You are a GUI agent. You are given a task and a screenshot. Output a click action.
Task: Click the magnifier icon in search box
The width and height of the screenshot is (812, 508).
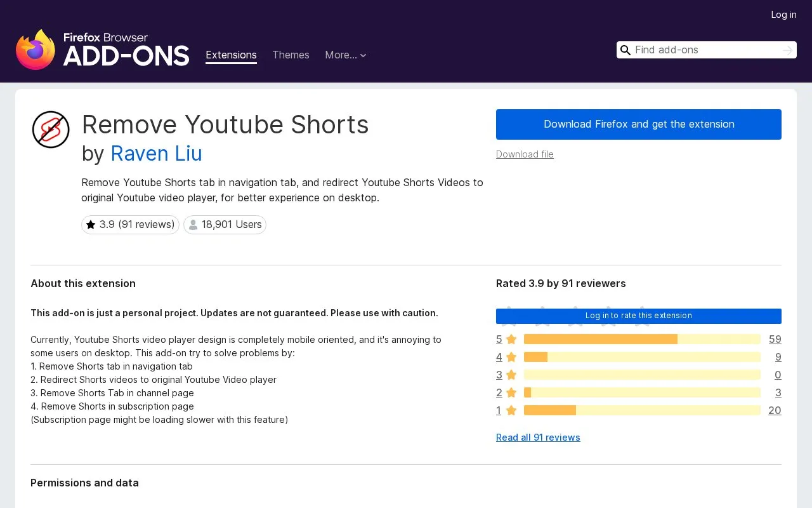[625, 50]
